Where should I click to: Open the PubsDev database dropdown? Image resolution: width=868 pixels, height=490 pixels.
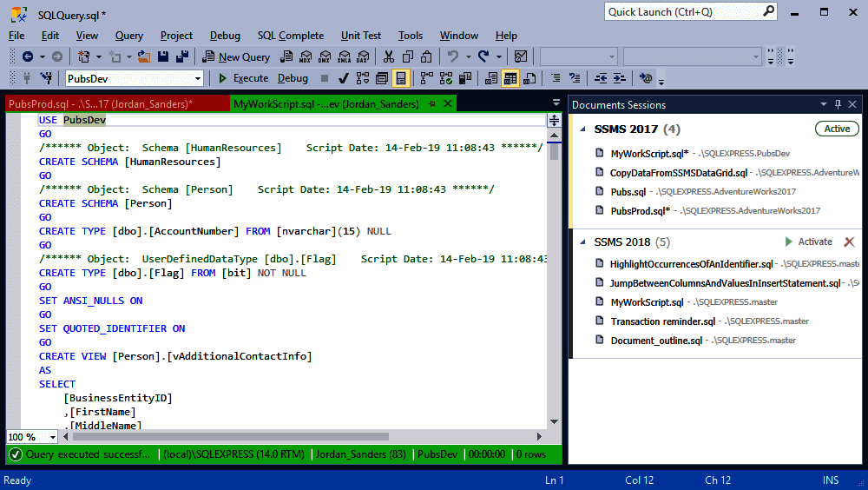click(x=198, y=78)
